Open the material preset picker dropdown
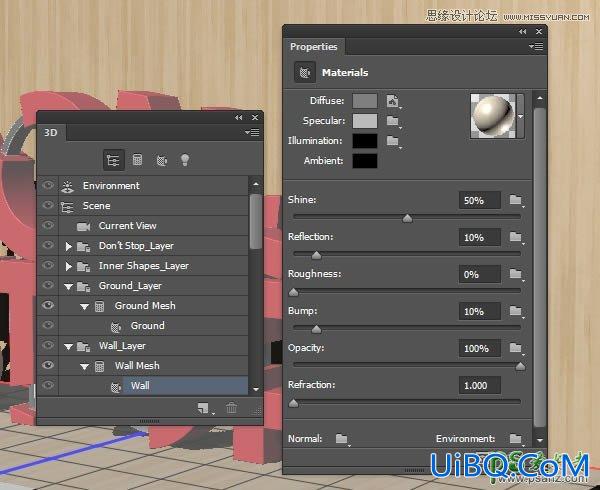600x490 pixels. (x=521, y=116)
